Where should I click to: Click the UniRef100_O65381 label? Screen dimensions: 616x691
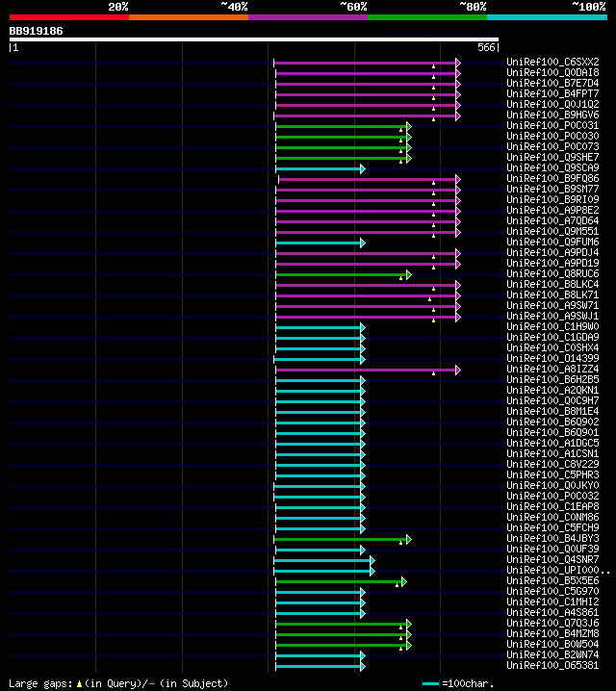click(x=552, y=665)
